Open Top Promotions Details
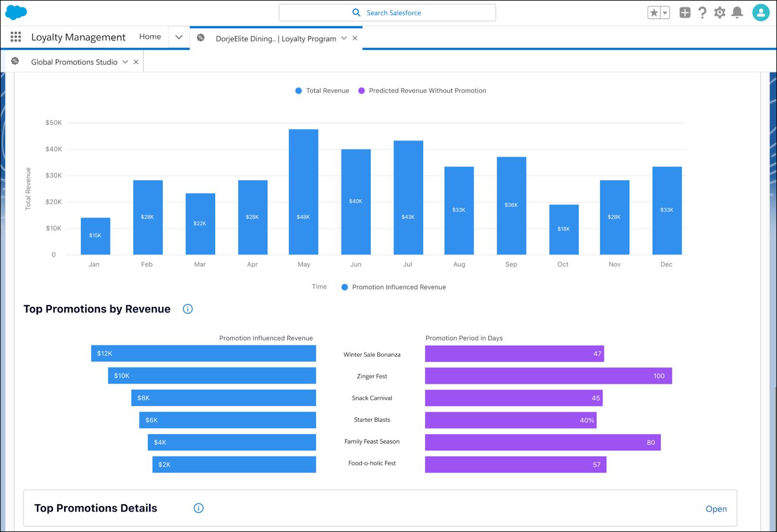The image size is (777, 532). click(x=716, y=509)
